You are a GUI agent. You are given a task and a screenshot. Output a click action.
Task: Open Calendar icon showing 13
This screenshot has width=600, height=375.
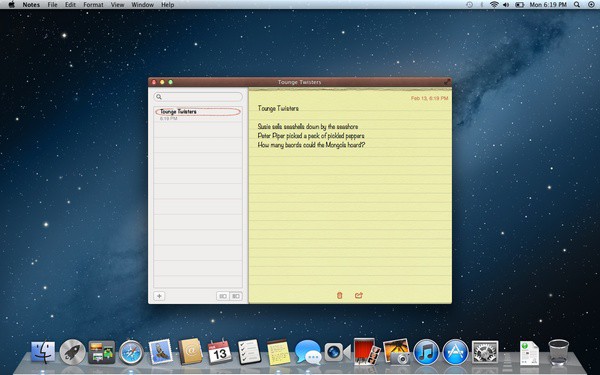[x=220, y=352]
